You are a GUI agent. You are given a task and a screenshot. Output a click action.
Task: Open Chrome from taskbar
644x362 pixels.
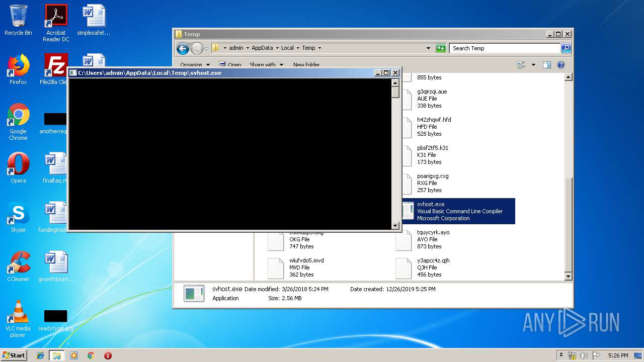[91, 355]
